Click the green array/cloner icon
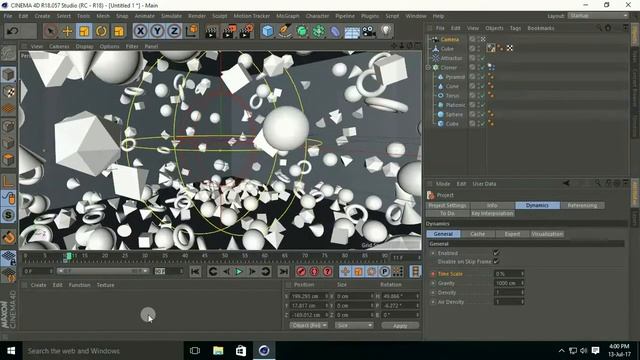640x360 pixels. click(x=319, y=31)
